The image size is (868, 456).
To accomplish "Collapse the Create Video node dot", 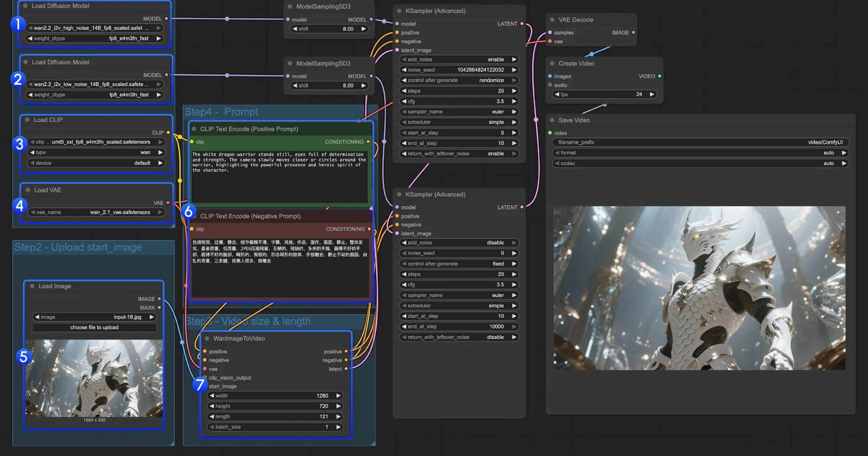I will [552, 63].
